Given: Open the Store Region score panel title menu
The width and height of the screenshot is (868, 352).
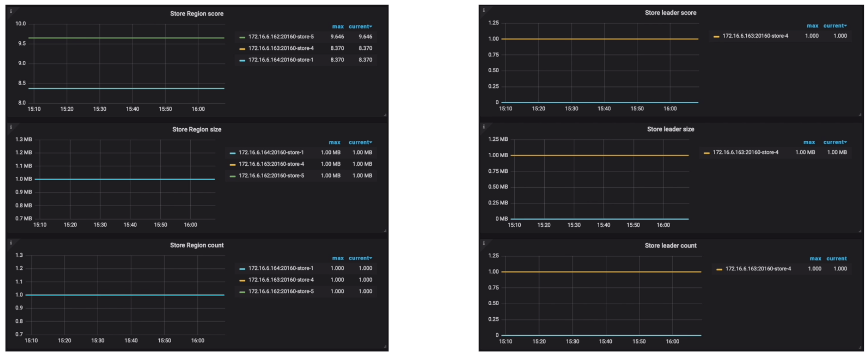Looking at the screenshot, I should click(x=197, y=14).
